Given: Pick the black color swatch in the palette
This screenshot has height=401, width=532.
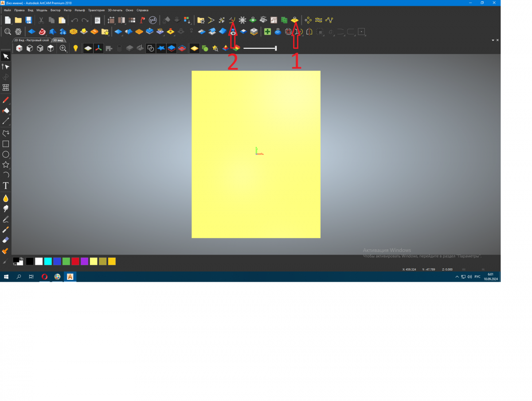Looking at the screenshot, I should click(x=30, y=261).
